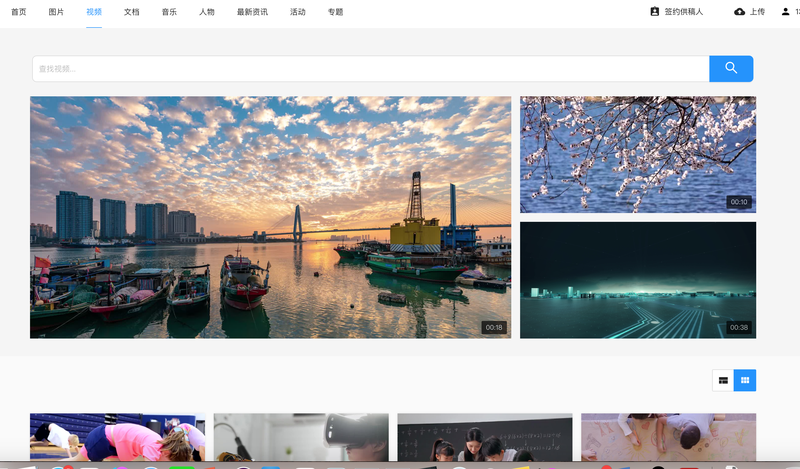Open the 人物 tab
The height and width of the screenshot is (469, 800).
coord(207,12)
